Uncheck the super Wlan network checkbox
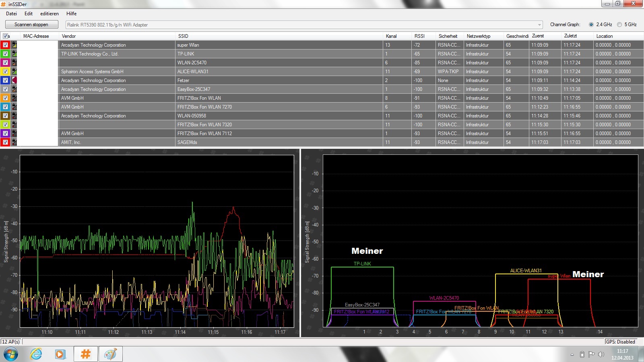This screenshot has width=644, height=362. [6, 45]
